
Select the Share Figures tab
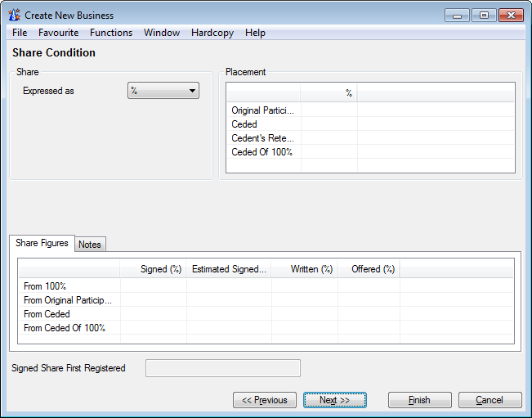click(x=42, y=244)
